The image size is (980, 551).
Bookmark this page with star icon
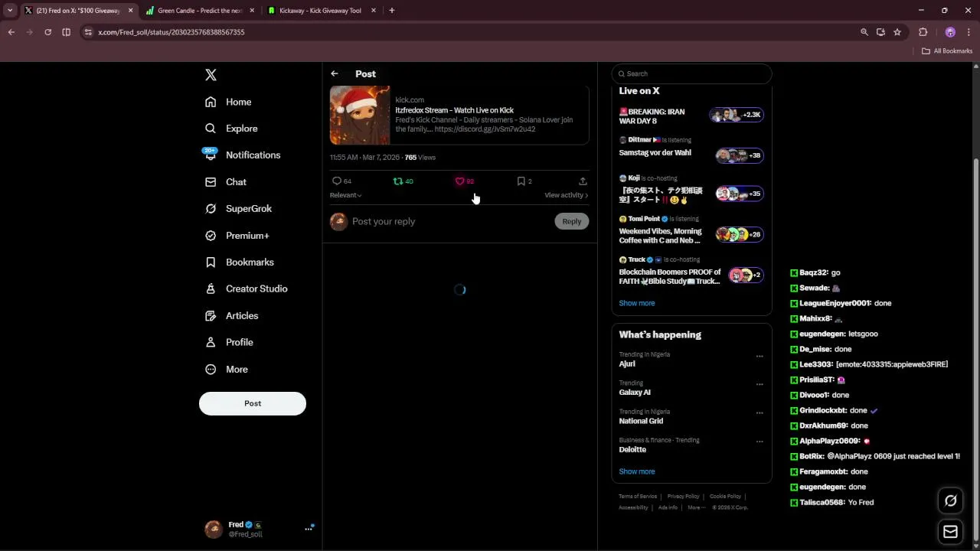click(897, 32)
